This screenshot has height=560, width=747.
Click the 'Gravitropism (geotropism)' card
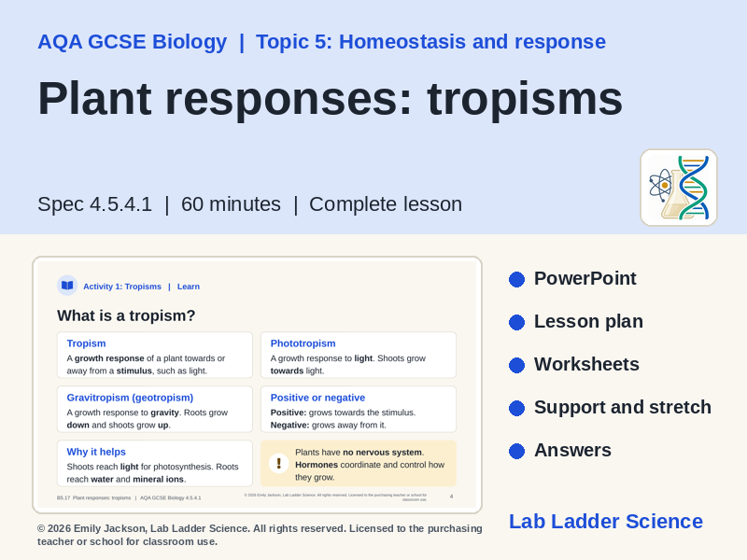(155, 410)
